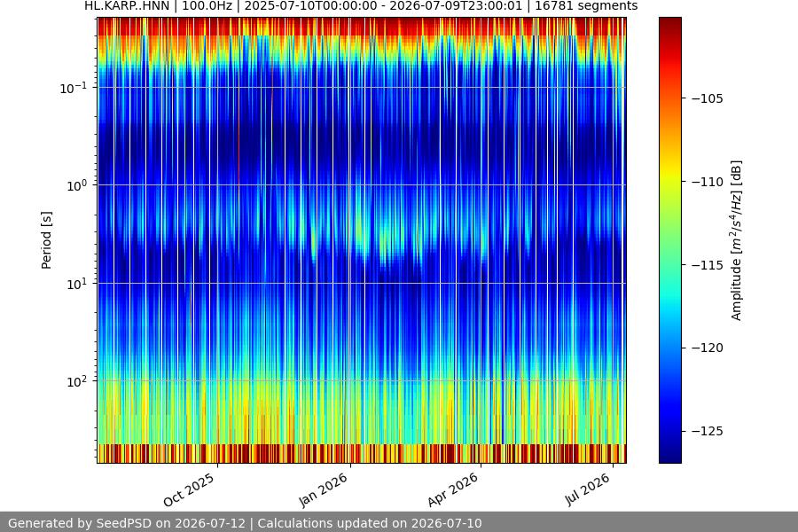Click the dark red top of the colorbar
Image resolution: width=798 pixels, height=532 pixels.
[x=669, y=26]
